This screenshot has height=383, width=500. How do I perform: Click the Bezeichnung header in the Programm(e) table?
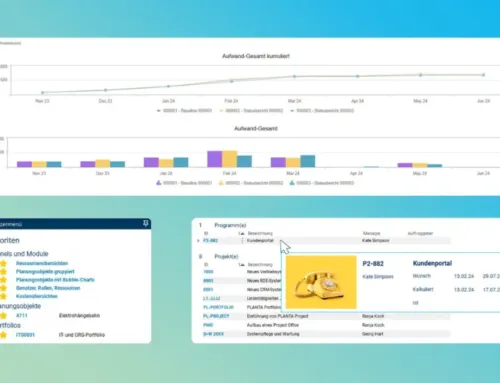(260, 233)
